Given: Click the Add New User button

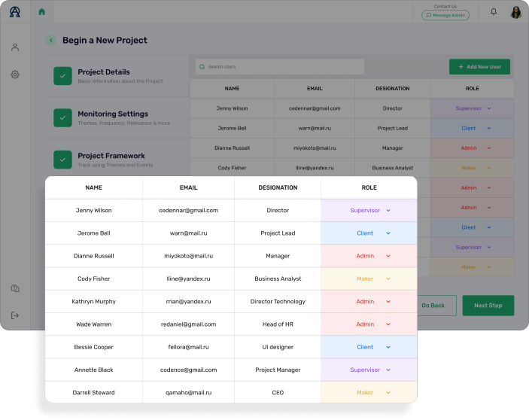Looking at the screenshot, I should (479, 67).
